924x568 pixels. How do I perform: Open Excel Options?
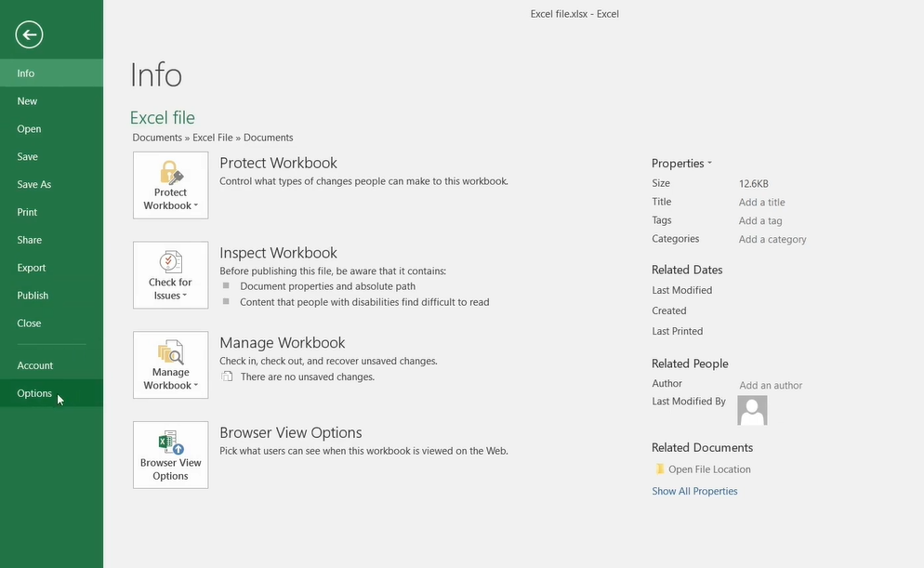tap(34, 393)
